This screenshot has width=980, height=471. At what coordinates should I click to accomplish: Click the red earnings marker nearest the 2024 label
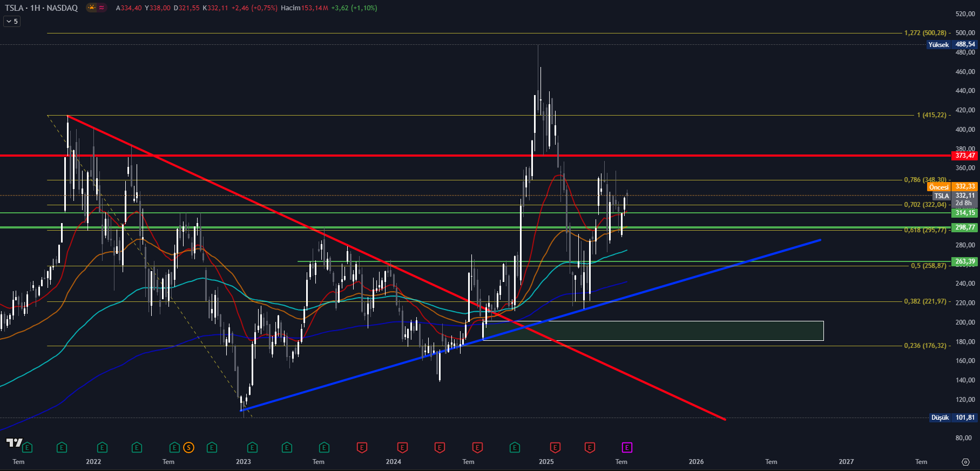coord(402,447)
